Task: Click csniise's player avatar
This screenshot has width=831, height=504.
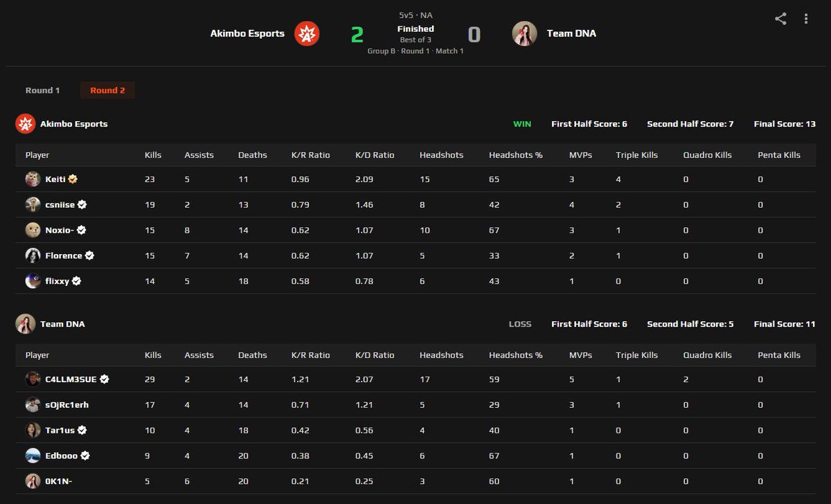Action: point(33,205)
